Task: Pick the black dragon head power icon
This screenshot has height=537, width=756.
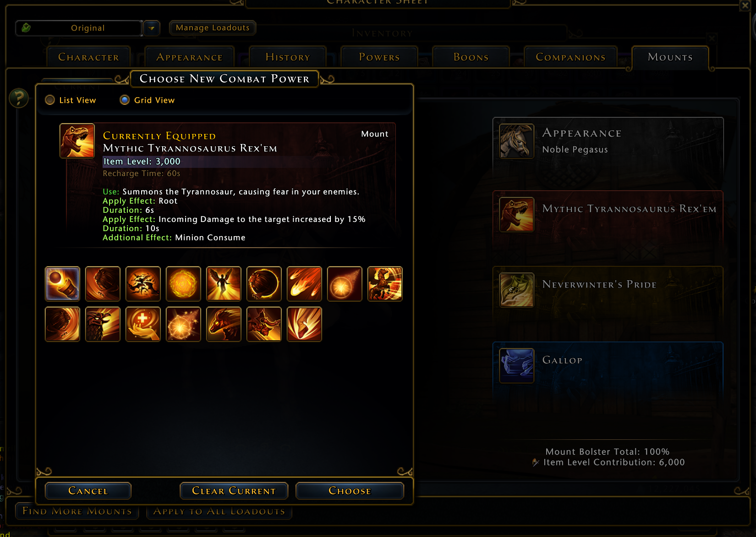Action: click(x=103, y=324)
